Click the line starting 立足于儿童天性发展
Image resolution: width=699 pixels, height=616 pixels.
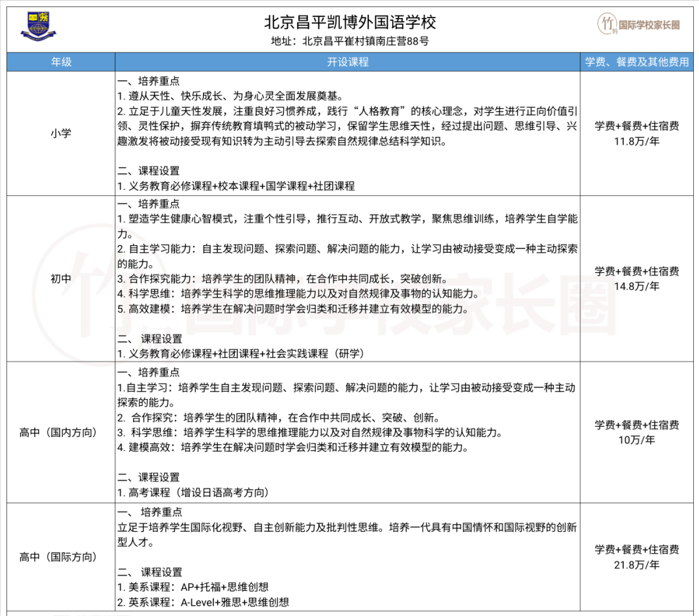[348, 126]
